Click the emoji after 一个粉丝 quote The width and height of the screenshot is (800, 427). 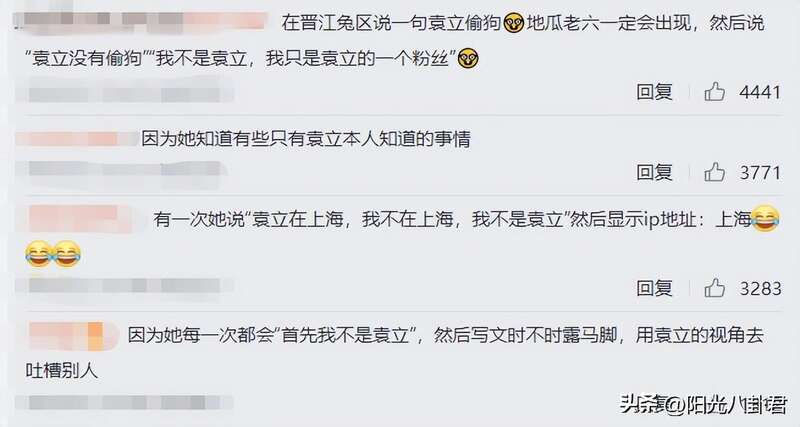(468, 59)
